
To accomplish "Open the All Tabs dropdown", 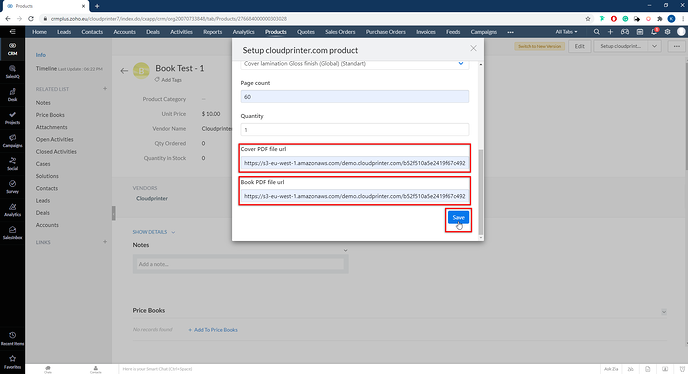I will [566, 32].
